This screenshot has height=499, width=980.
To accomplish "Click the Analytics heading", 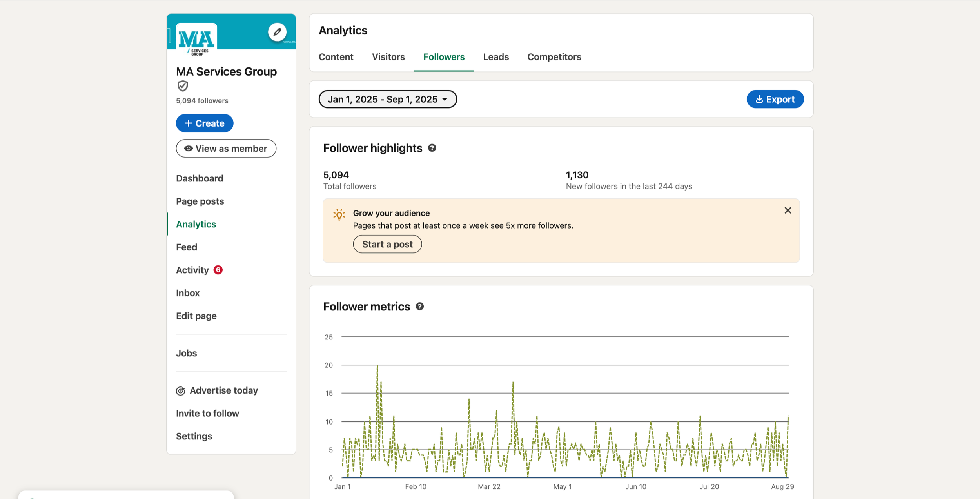I will pos(343,31).
